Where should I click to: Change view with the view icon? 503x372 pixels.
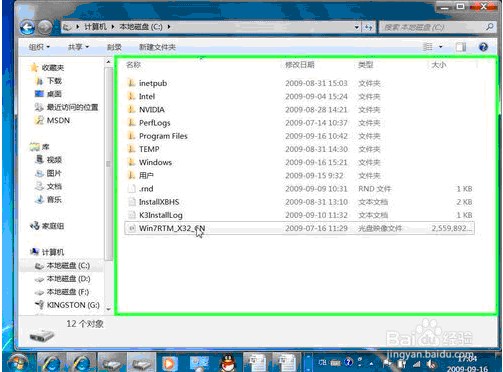[428, 47]
